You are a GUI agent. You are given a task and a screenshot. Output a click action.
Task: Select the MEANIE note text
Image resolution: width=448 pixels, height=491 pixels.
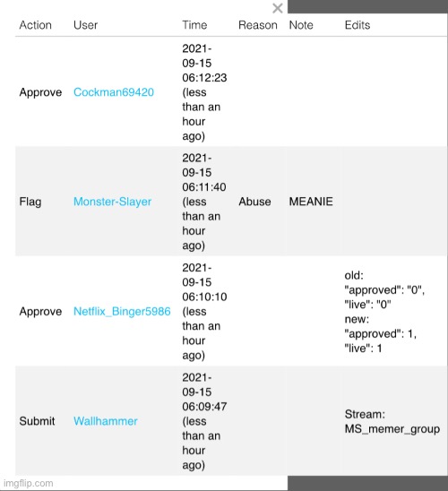click(x=311, y=202)
